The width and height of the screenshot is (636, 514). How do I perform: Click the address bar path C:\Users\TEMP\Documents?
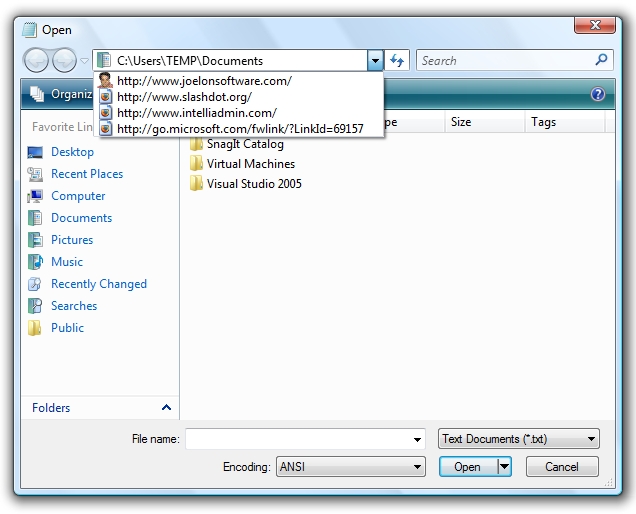click(x=190, y=61)
